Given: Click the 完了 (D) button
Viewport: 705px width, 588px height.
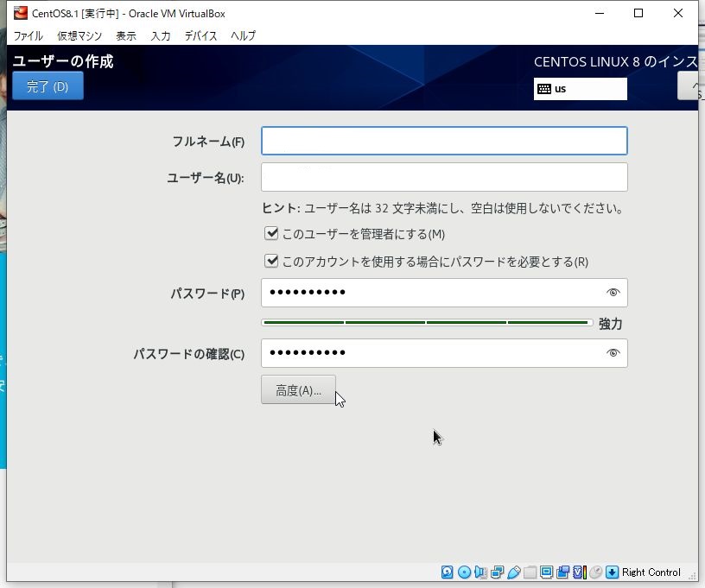Looking at the screenshot, I should click(x=48, y=85).
